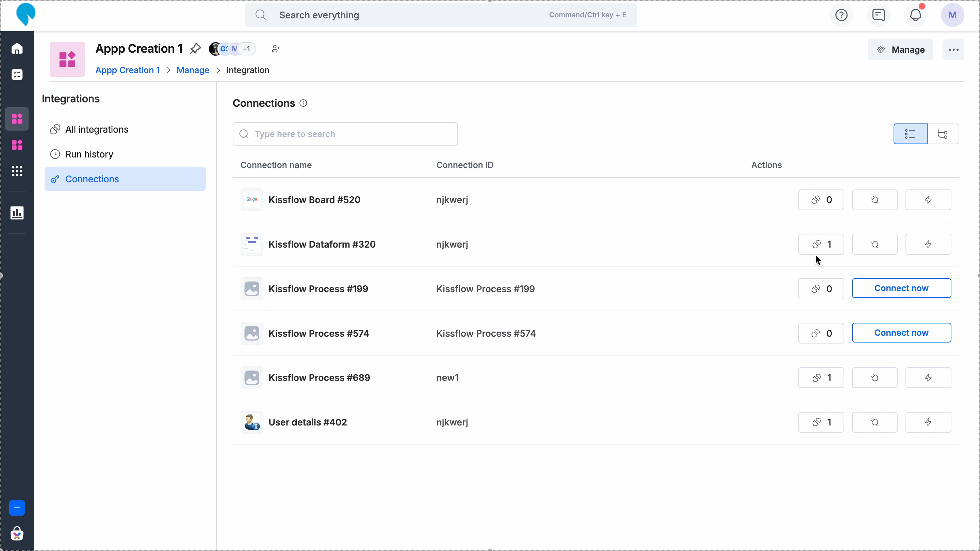Click reconnect icon for Kissflow Board #520
Viewport: 980px width, 551px height.
tap(875, 200)
